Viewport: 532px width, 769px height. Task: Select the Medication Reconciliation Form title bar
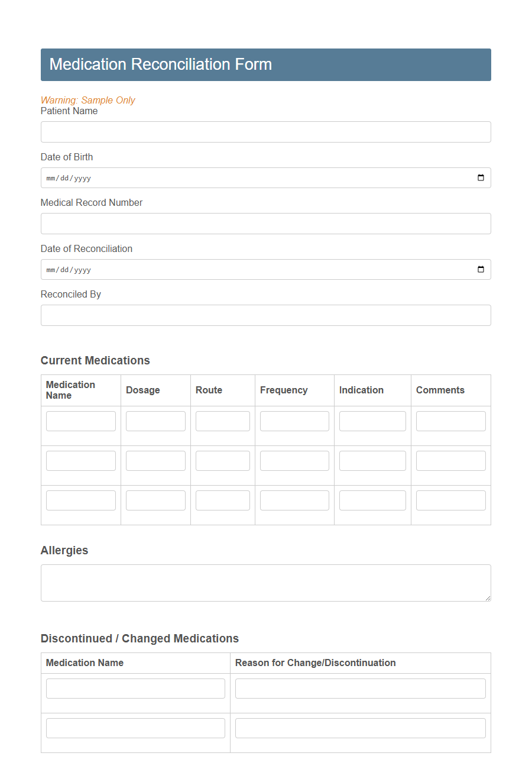[265, 64]
